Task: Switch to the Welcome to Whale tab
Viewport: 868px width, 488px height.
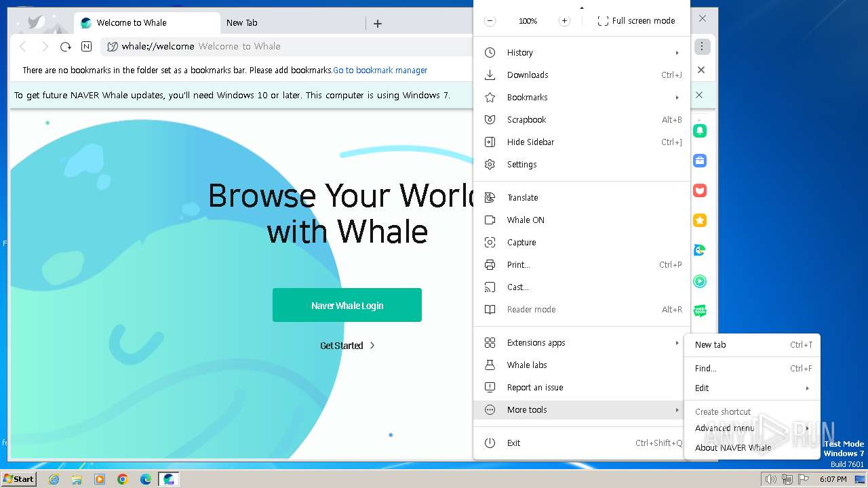Action: pos(146,23)
